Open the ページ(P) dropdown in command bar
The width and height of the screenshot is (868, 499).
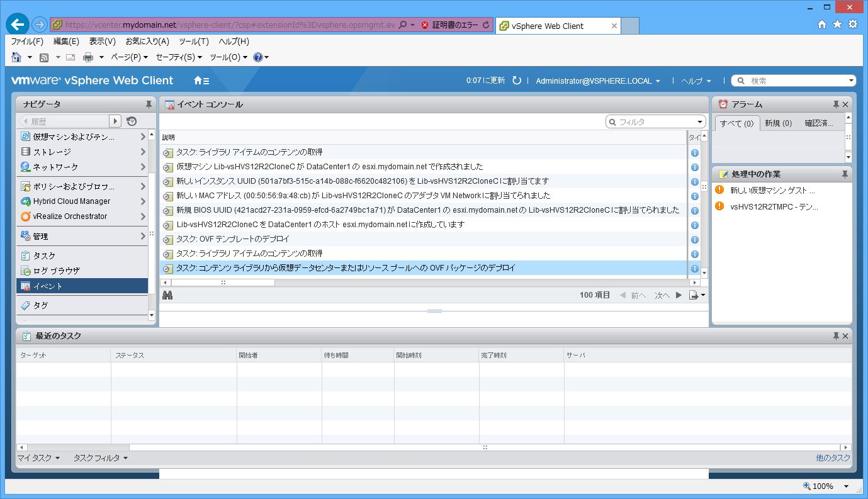[129, 57]
